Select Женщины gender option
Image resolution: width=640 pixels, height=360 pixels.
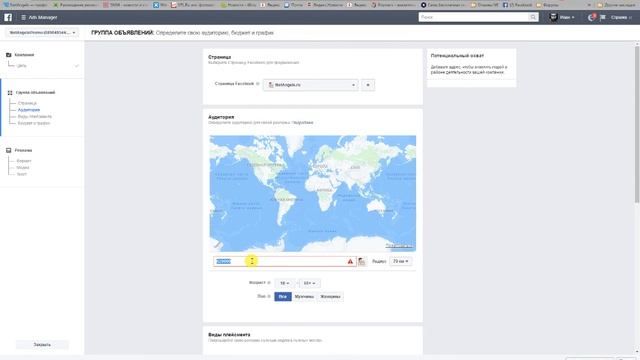coord(330,296)
